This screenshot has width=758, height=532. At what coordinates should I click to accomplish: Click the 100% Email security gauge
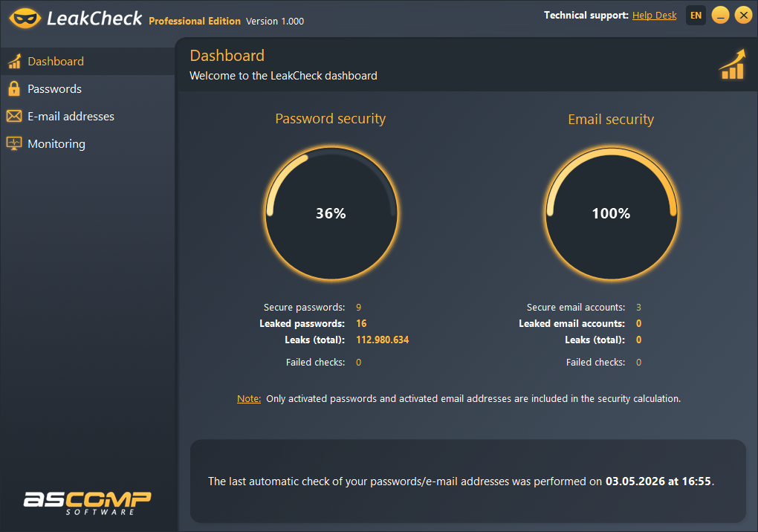click(611, 213)
